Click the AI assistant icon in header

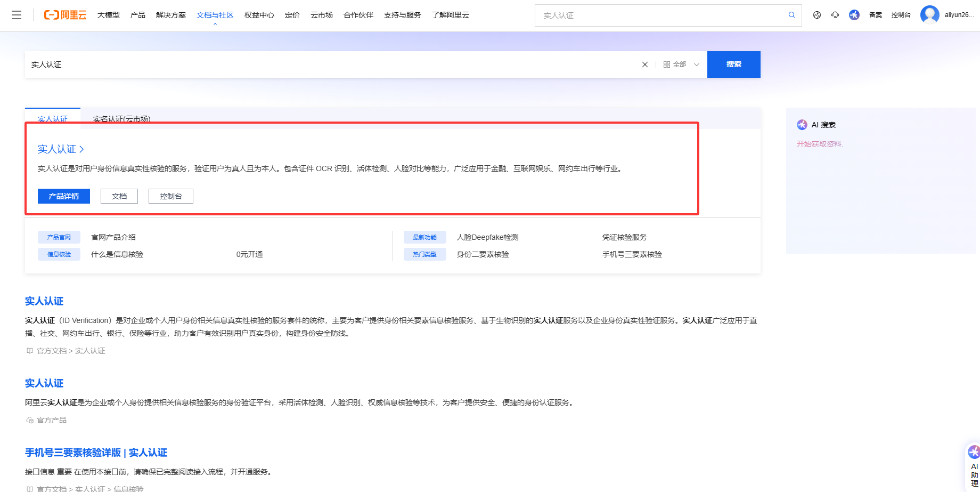[854, 15]
